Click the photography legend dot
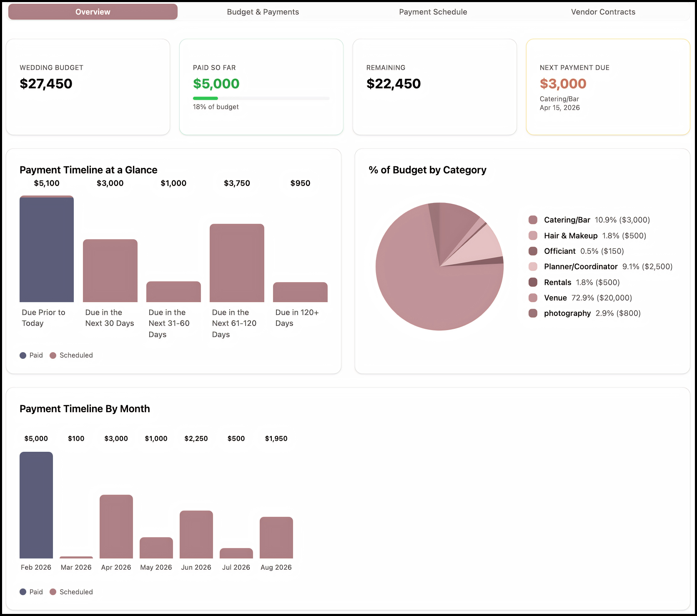 [x=533, y=313]
